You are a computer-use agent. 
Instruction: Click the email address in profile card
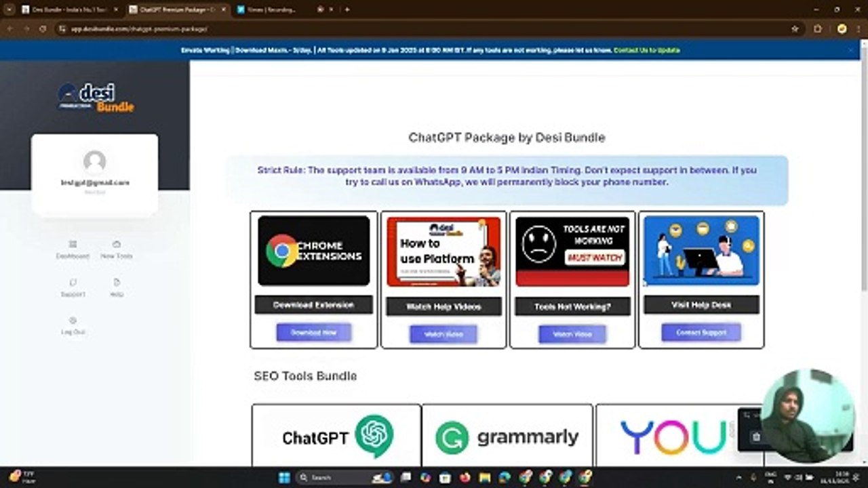(x=95, y=182)
